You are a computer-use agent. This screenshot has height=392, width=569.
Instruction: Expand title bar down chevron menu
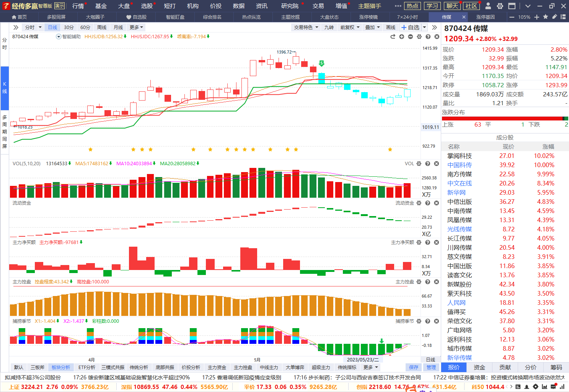tap(528, 6)
